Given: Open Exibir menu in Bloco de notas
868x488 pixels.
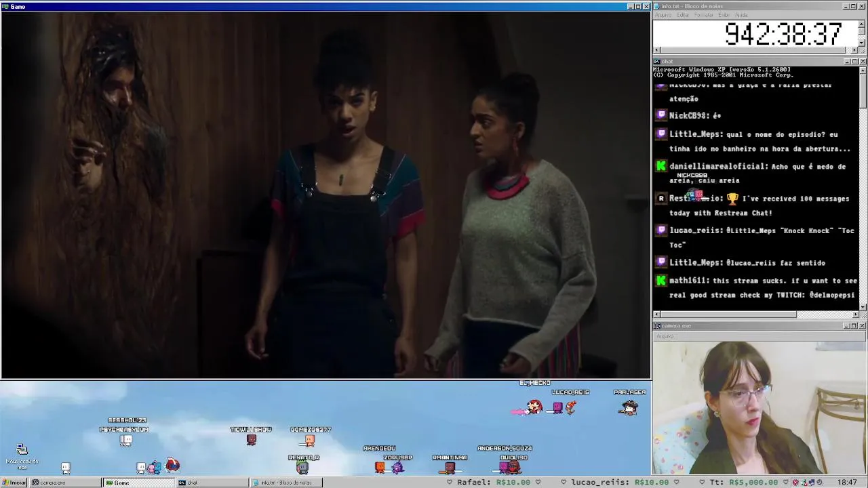Looking at the screenshot, I should click(x=724, y=15).
